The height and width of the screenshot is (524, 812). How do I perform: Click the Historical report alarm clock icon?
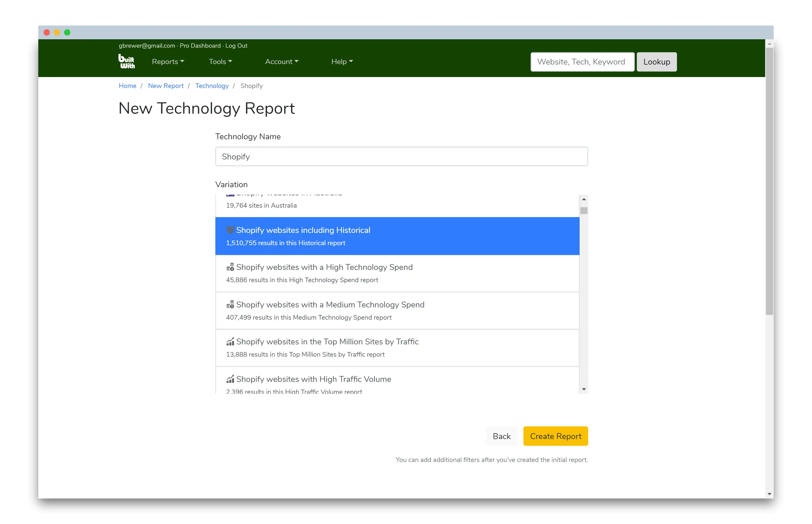[x=230, y=230]
